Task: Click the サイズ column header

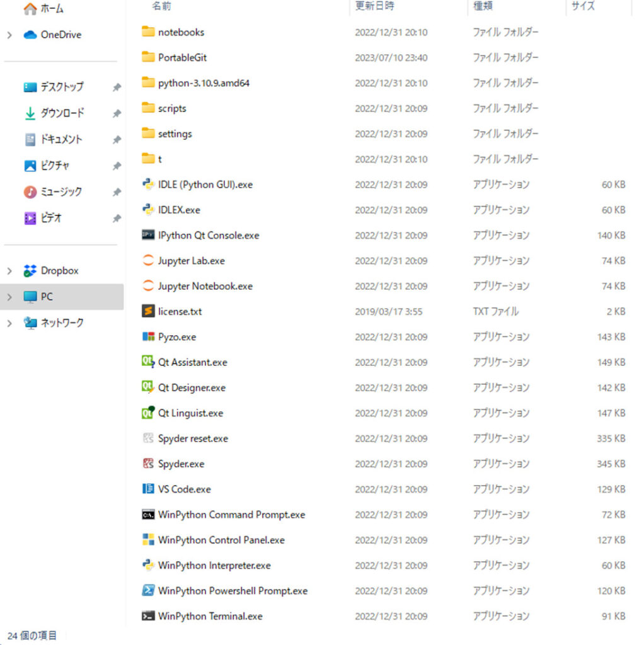Action: click(x=583, y=6)
